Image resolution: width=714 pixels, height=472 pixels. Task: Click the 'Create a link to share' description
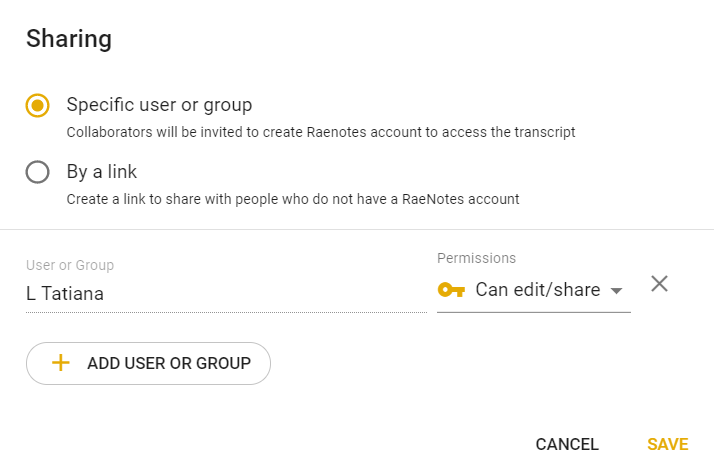pos(293,199)
